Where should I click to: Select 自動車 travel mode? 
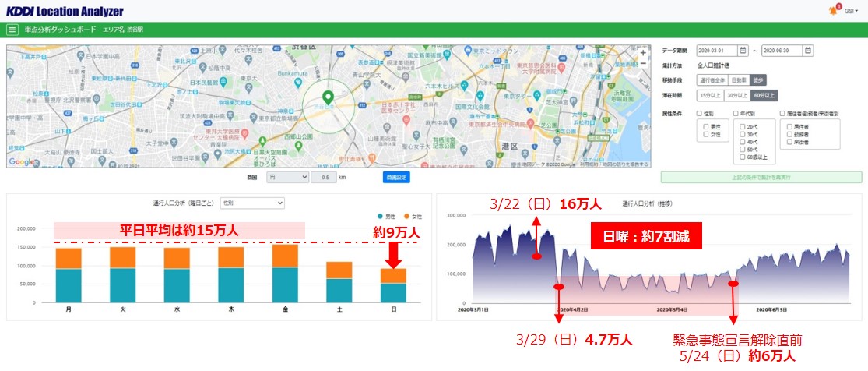pos(739,79)
